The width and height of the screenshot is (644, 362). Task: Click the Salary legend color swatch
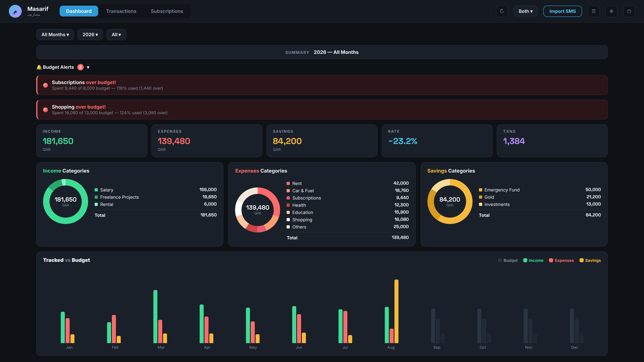(x=96, y=190)
